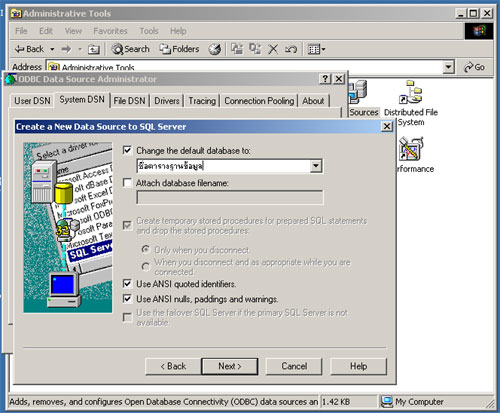This screenshot has height=413, width=500.
Task: Switch to the Drivers tab
Action: (167, 101)
